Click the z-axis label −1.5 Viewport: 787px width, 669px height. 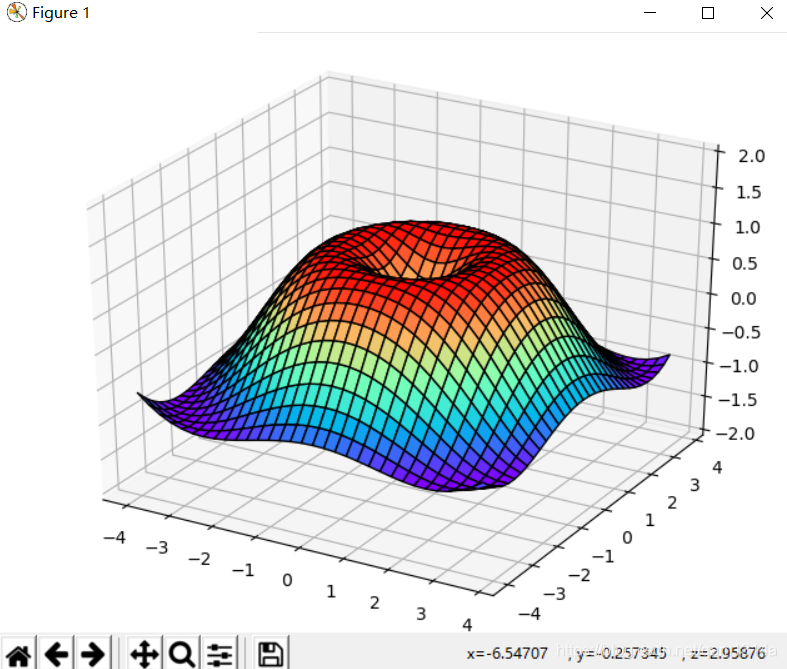737,400
